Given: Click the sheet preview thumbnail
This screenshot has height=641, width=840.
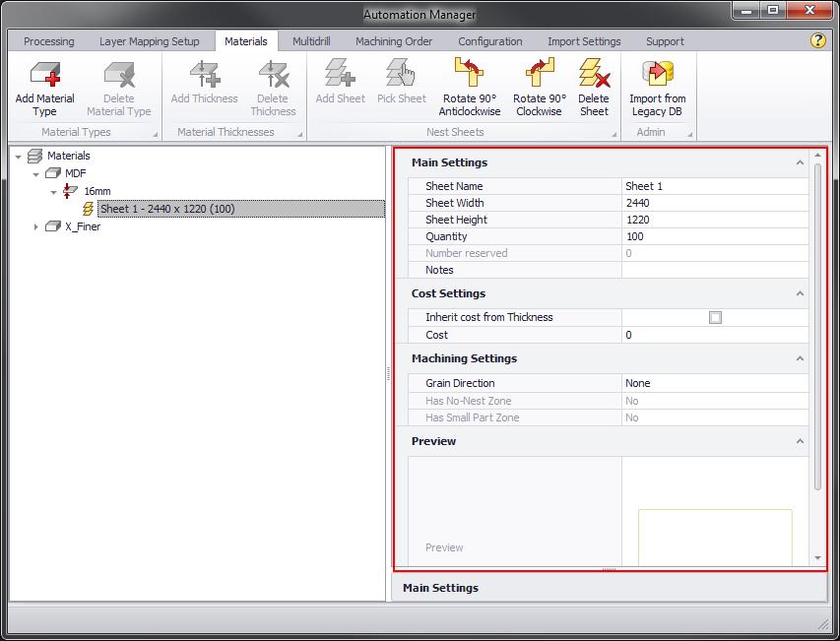Looking at the screenshot, I should (x=715, y=537).
